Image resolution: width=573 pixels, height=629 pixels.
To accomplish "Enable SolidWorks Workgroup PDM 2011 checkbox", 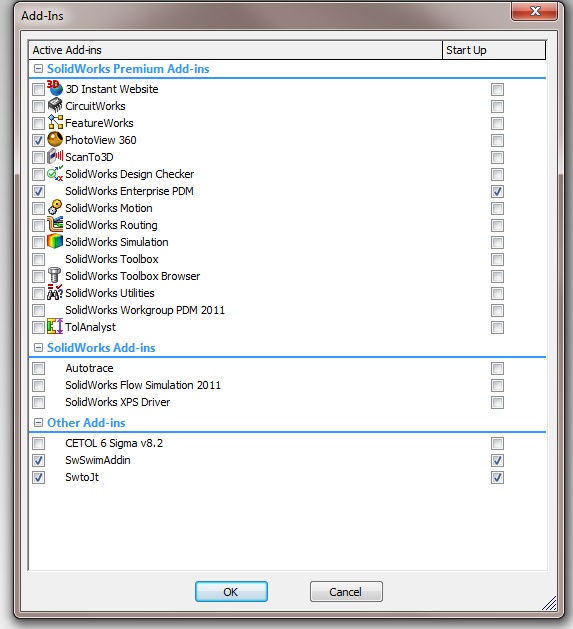I will click(x=39, y=310).
